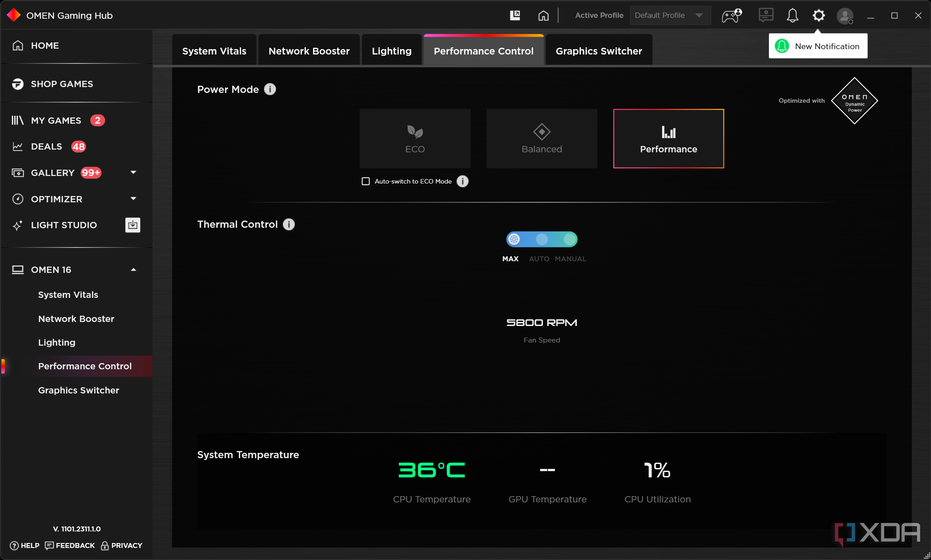The width and height of the screenshot is (931, 560).
Task: Click the Light Studio sparkle icon
Action: click(17, 225)
